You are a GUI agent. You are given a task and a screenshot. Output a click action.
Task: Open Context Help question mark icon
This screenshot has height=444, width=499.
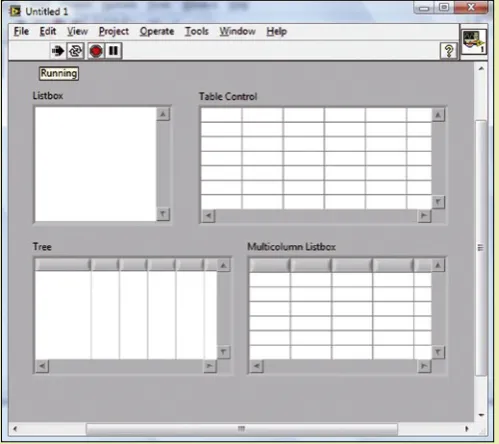[x=449, y=51]
